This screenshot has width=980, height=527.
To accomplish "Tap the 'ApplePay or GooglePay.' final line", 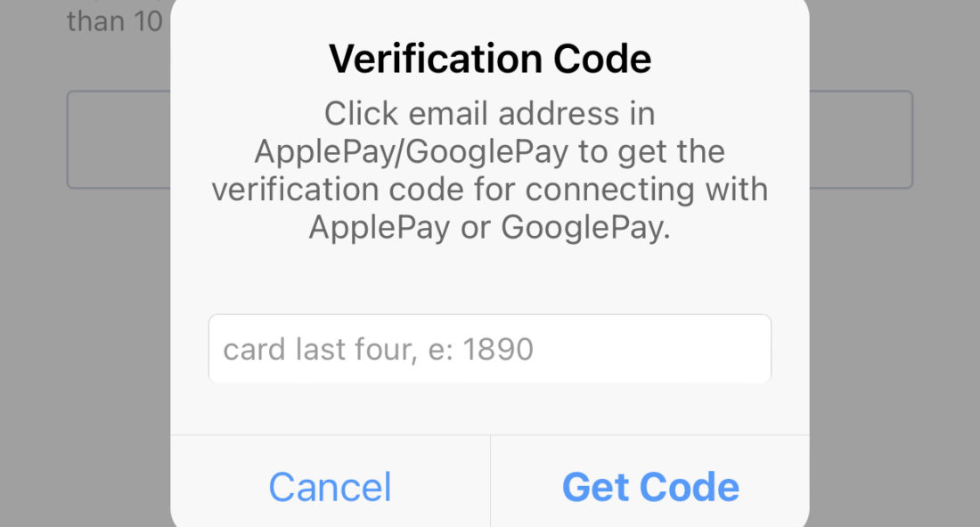I will tap(489, 227).
